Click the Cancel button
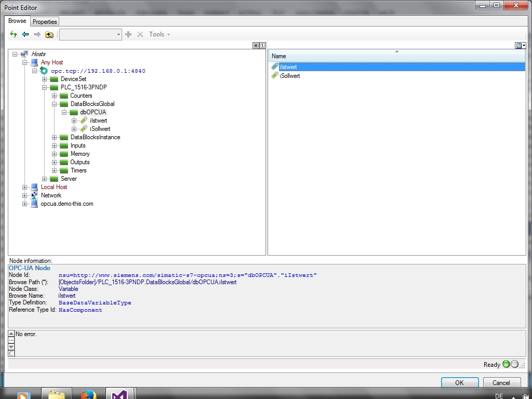Viewport: 532px width, 399px height. click(501, 382)
